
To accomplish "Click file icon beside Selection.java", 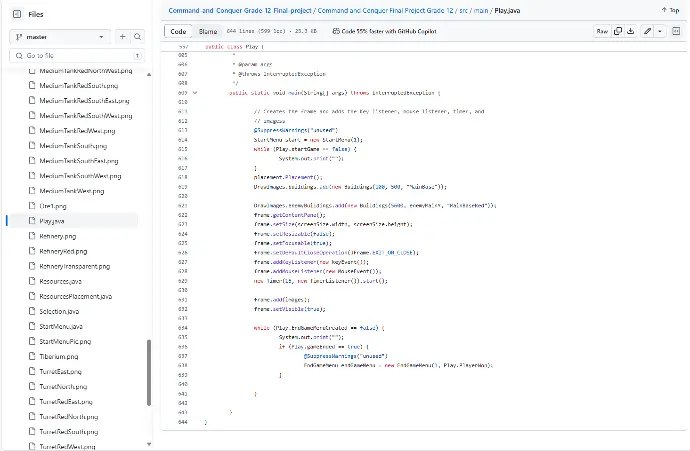I will point(32,311).
